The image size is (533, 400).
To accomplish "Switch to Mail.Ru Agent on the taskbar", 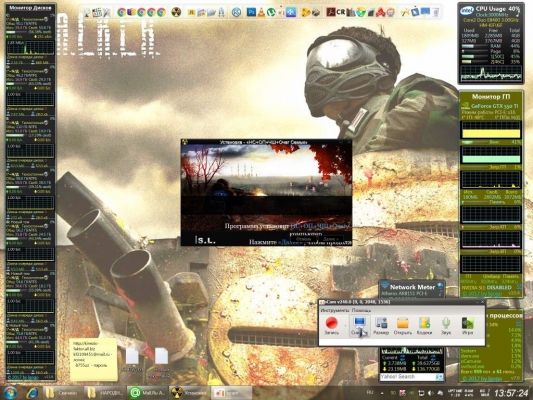I will click(x=148, y=393).
